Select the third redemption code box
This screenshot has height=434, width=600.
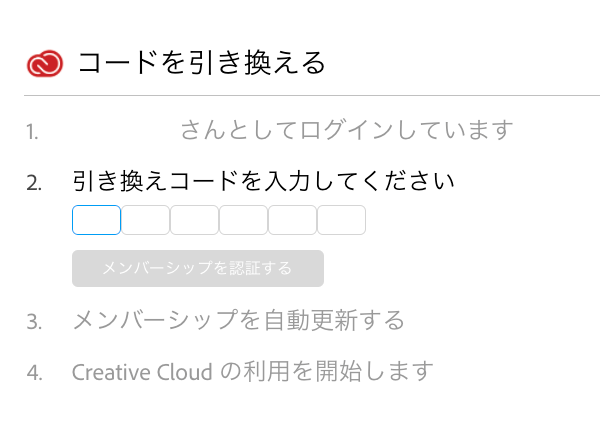coord(194,220)
